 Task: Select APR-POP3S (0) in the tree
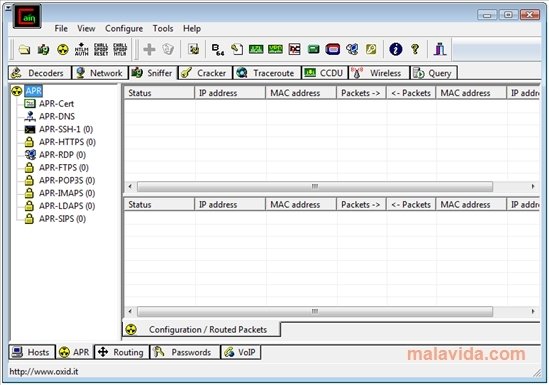coord(67,180)
